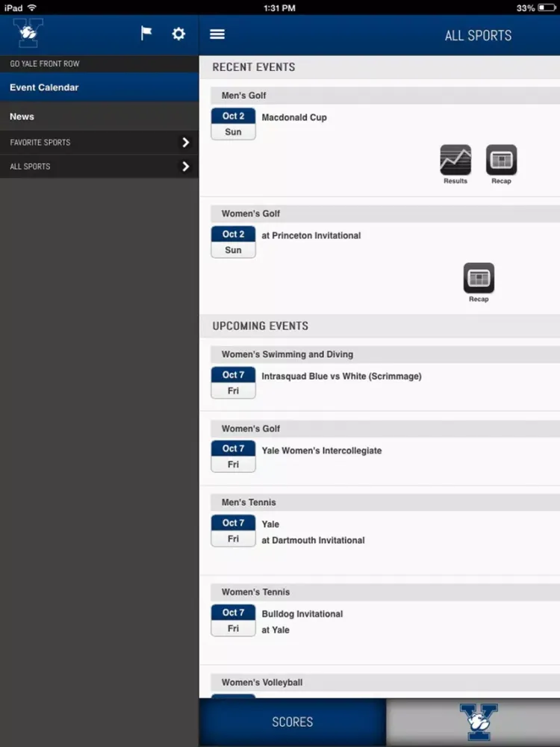Tap Oct 2 date badge for Men's Golf
Screen dimensions: 560x747
pyautogui.click(x=233, y=124)
